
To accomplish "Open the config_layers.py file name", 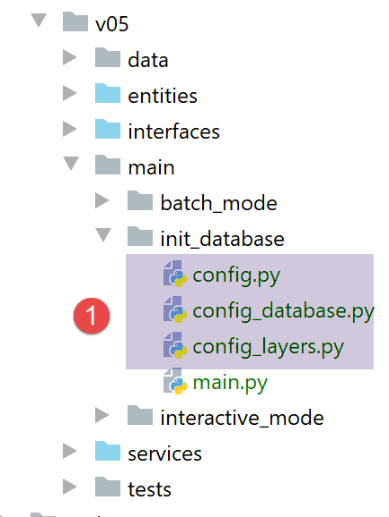I will pyautogui.click(x=268, y=348).
